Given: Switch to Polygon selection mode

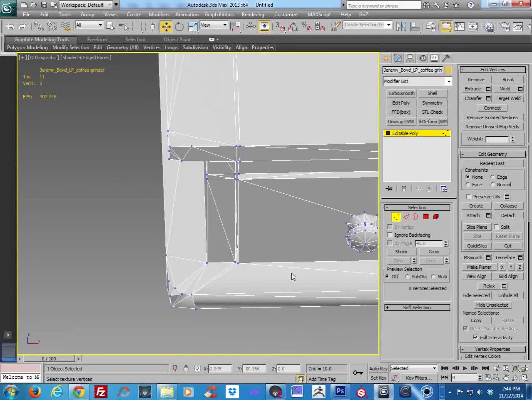Looking at the screenshot, I should tap(426, 217).
